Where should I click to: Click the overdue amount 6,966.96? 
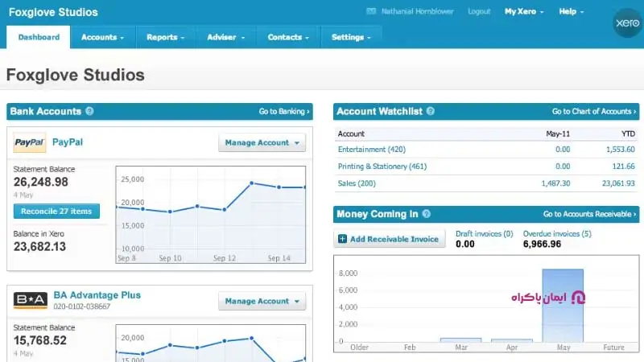point(542,244)
